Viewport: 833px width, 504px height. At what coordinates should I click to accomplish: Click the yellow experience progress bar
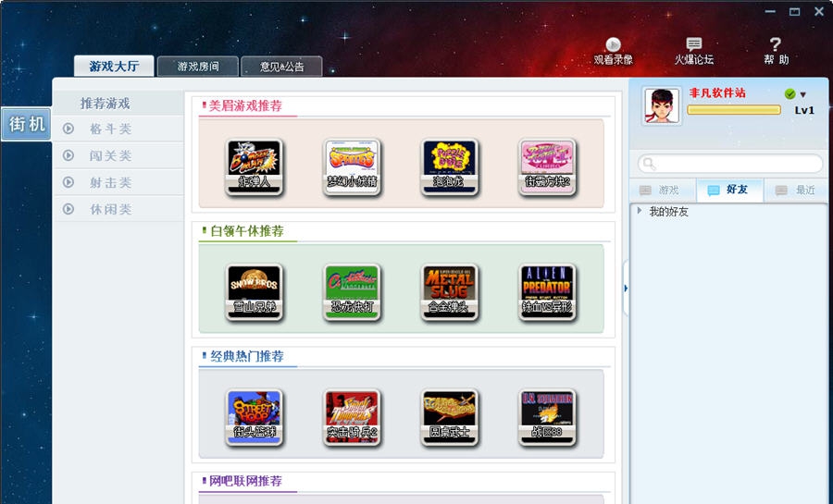pos(734,110)
